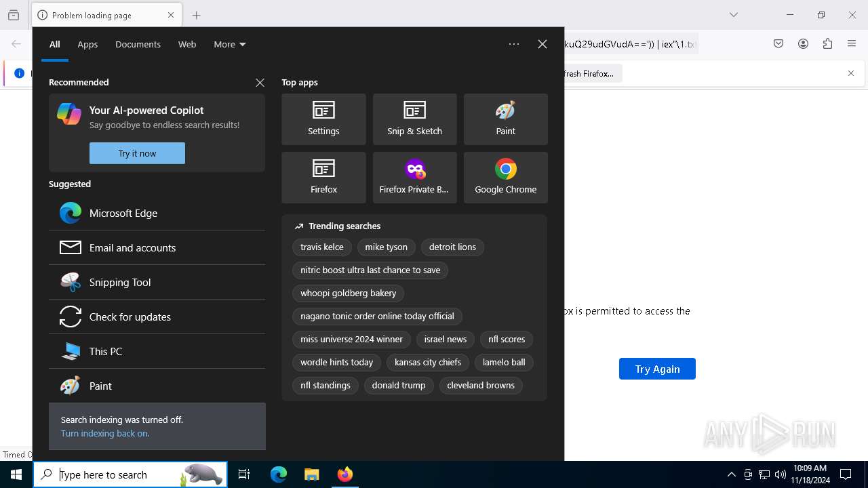
Task: Search trending detroit lions
Action: (452, 247)
